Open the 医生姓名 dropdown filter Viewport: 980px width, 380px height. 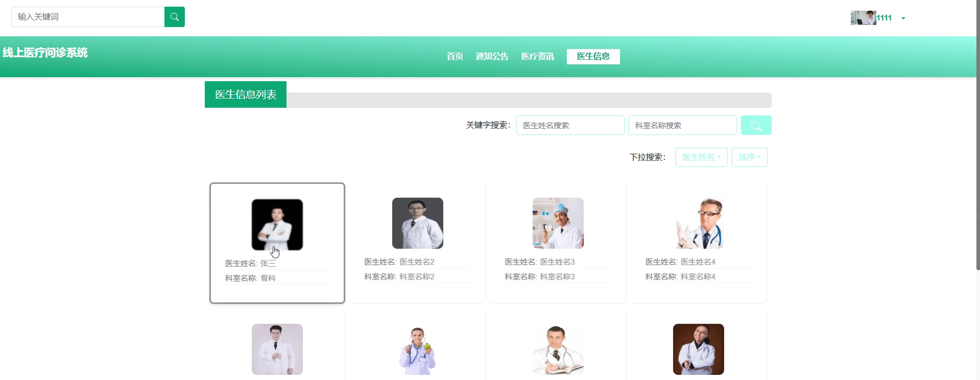(701, 157)
